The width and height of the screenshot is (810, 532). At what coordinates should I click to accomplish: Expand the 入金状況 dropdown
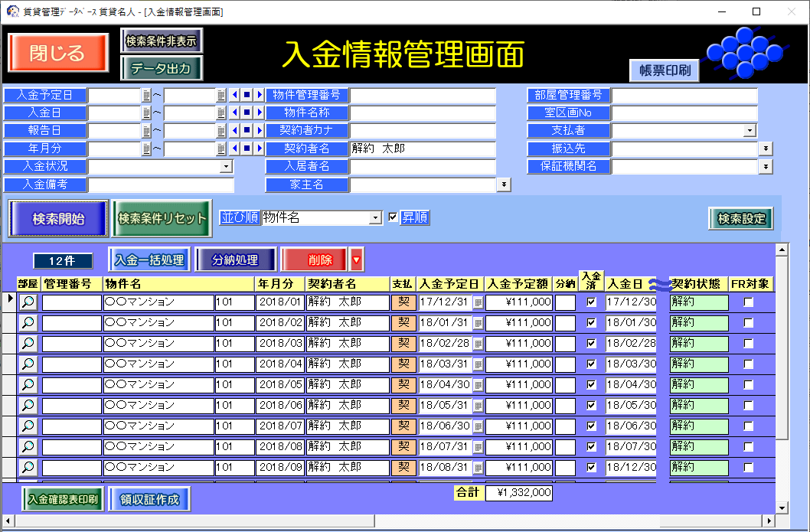click(226, 167)
